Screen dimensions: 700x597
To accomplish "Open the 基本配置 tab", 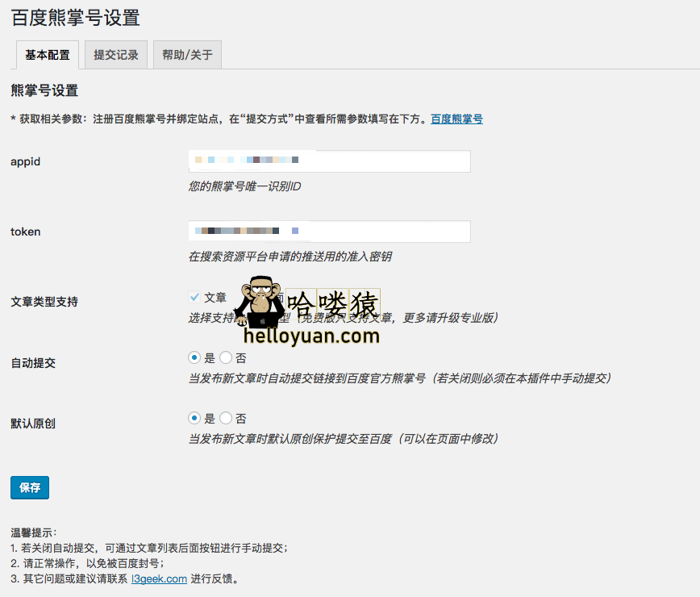I will pyautogui.click(x=48, y=55).
